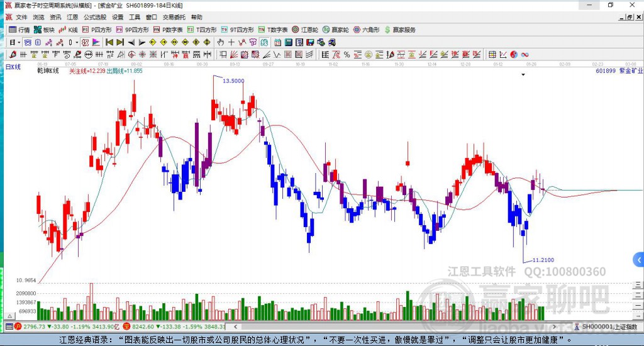
Task: Open the calculator icon
Action: 288,42
